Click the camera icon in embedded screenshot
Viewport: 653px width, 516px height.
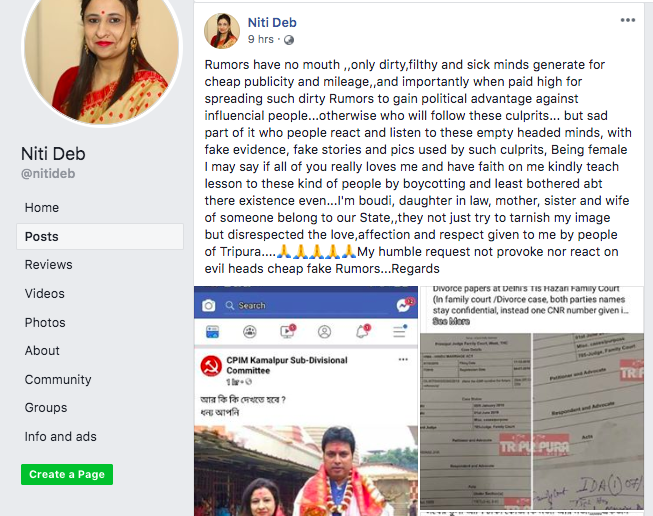pos(209,306)
